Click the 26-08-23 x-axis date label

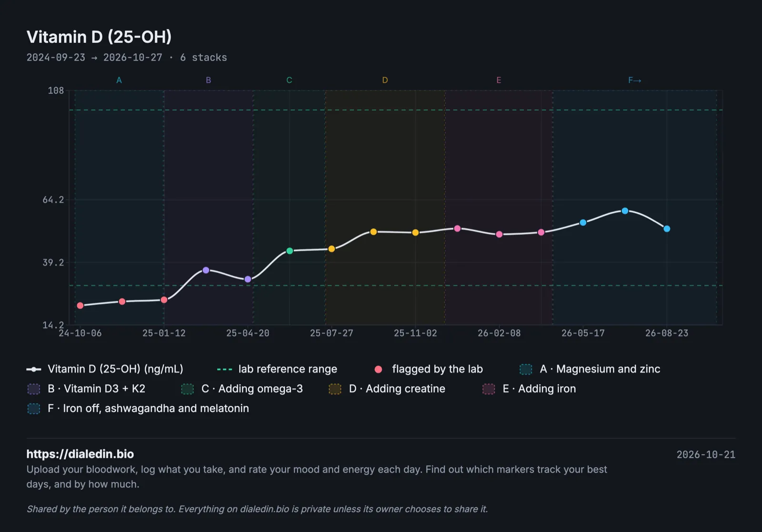(667, 333)
